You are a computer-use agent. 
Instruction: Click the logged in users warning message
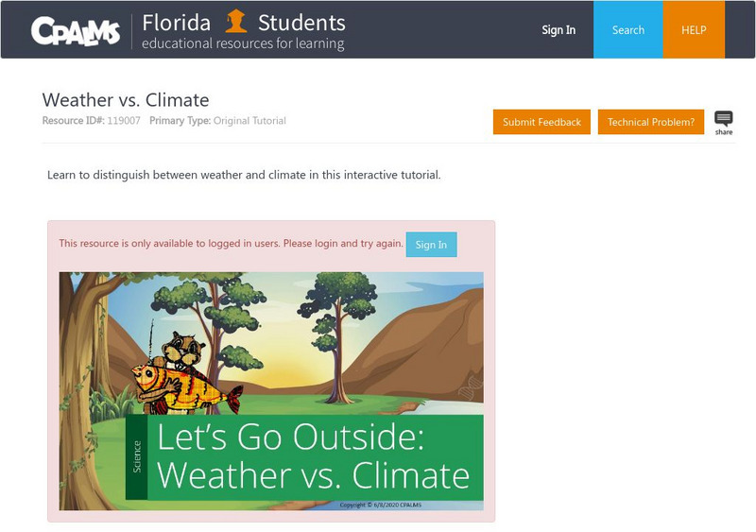coord(231,244)
